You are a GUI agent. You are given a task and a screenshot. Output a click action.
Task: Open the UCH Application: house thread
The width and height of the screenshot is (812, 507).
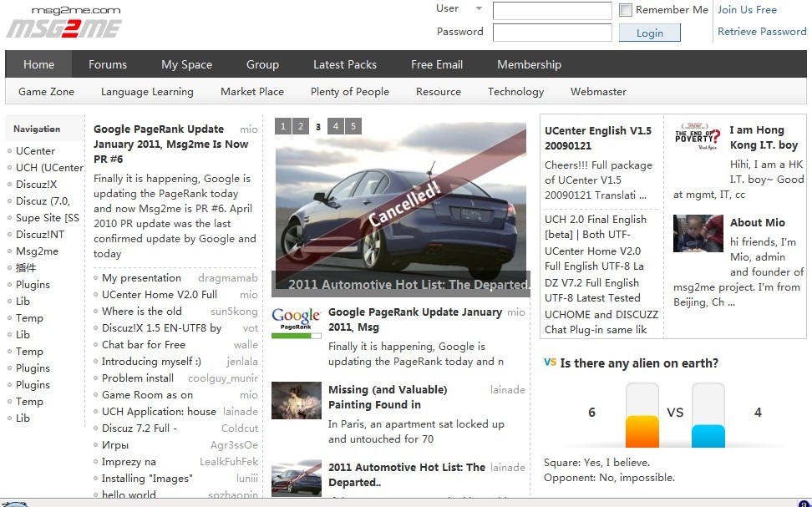coord(159,412)
